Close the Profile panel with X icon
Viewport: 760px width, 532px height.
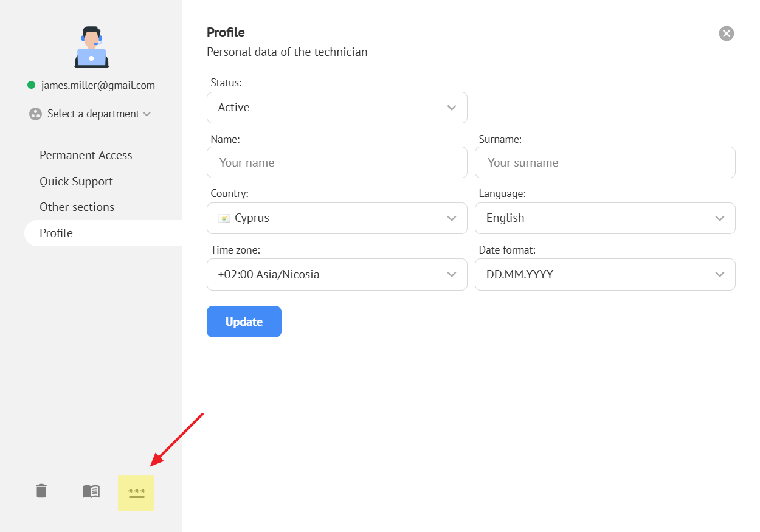click(x=727, y=33)
